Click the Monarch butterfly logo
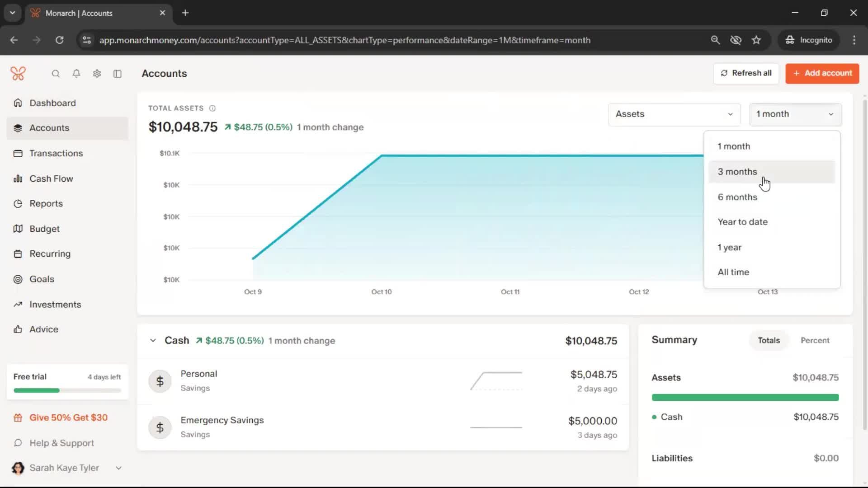Viewport: 868px width, 488px height. (18, 74)
